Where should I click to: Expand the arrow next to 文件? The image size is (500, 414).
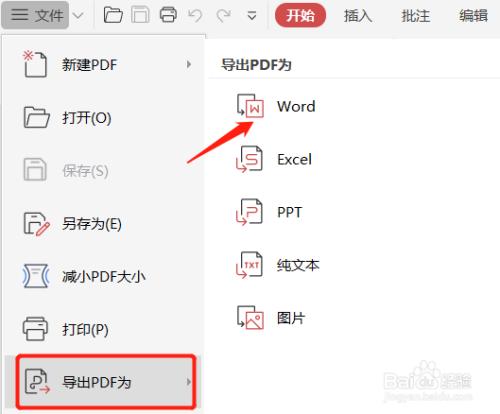78,15
